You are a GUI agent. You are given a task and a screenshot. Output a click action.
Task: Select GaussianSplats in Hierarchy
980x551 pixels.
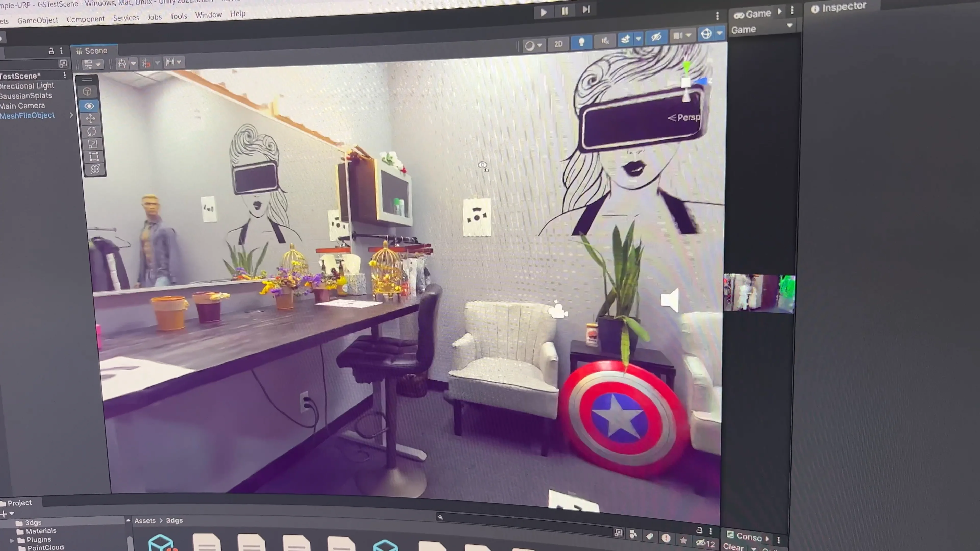click(26, 96)
